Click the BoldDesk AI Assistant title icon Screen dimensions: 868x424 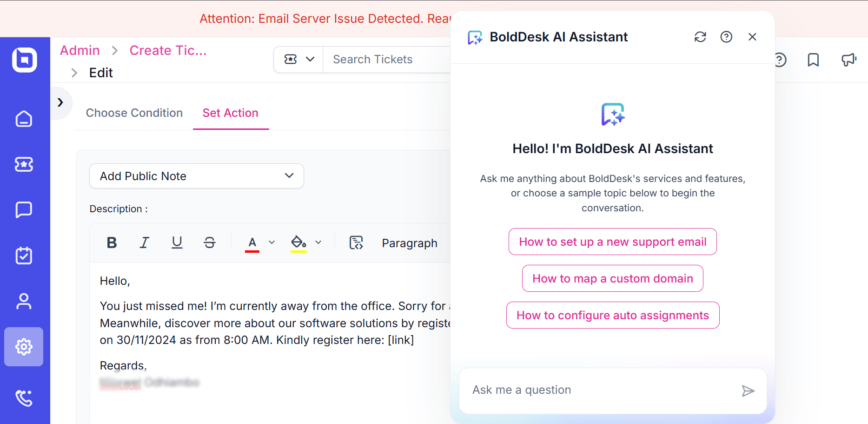pos(475,37)
